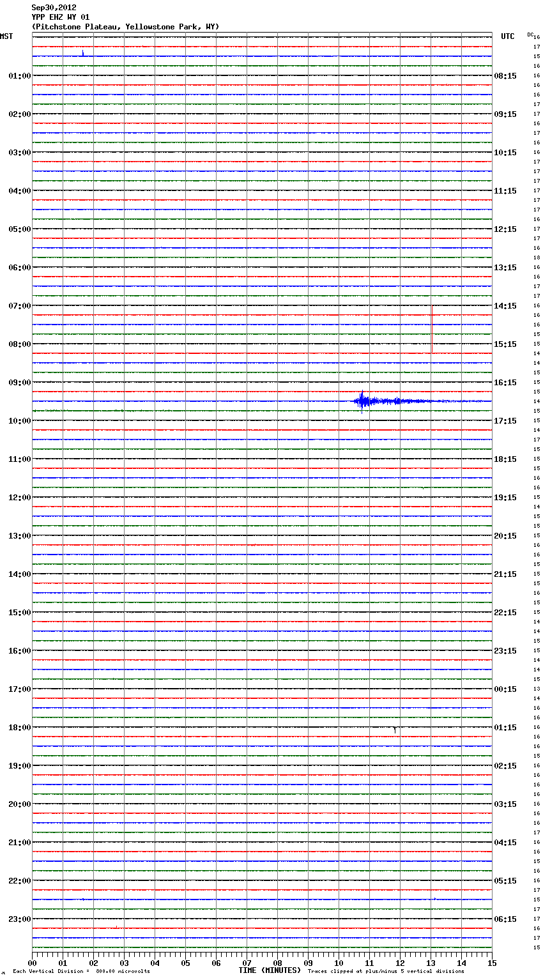The image size is (543, 980).
Task: Select the 02:00 MST time label
Action: (x=20, y=114)
